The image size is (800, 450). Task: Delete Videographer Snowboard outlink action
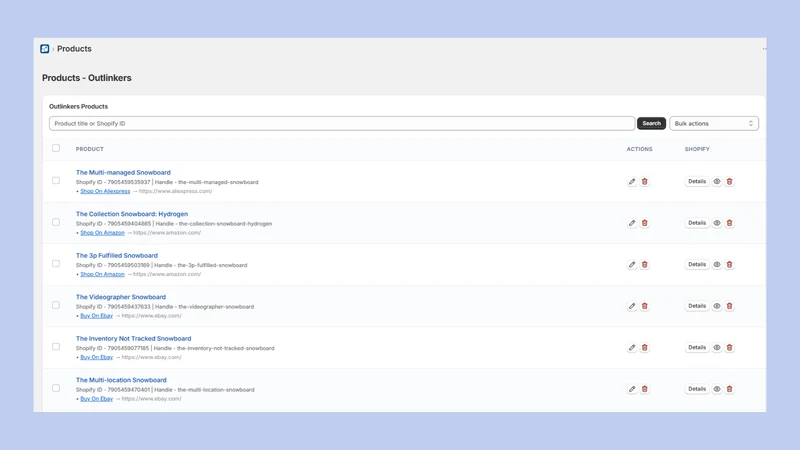tap(644, 306)
